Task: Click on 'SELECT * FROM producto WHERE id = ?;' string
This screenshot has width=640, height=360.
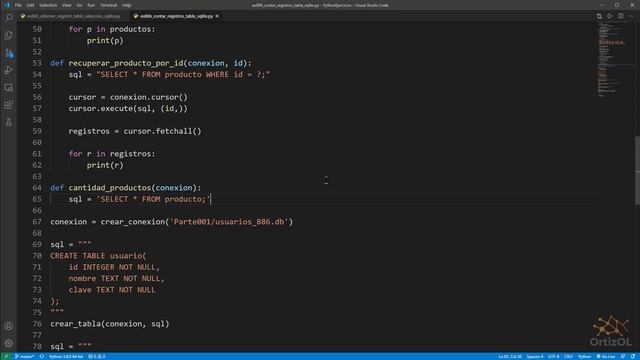Action: tap(183, 74)
